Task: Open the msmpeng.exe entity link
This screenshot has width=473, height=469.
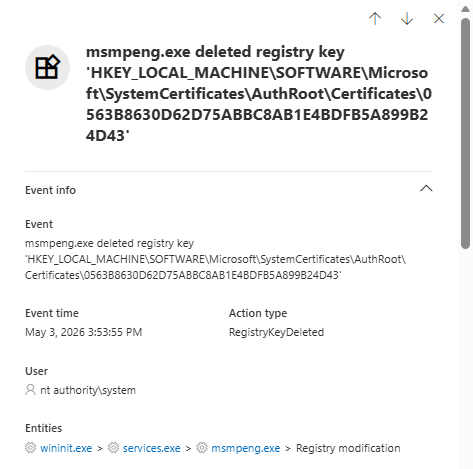Action: 246,448
